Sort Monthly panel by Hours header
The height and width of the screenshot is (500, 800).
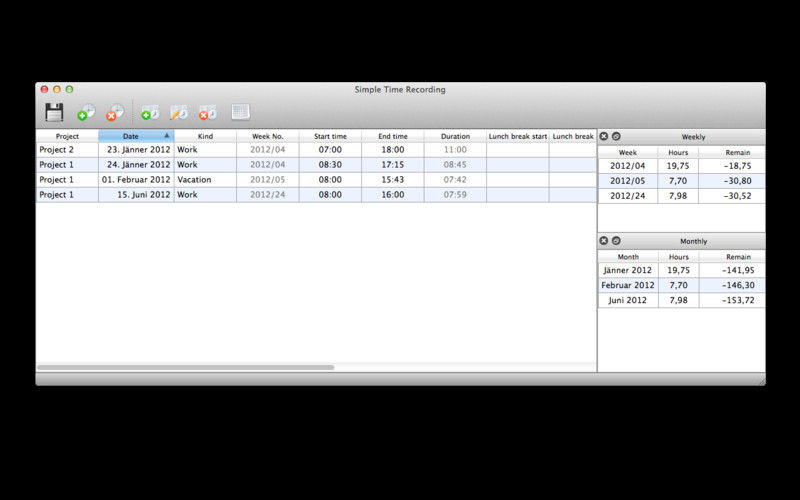(x=679, y=257)
